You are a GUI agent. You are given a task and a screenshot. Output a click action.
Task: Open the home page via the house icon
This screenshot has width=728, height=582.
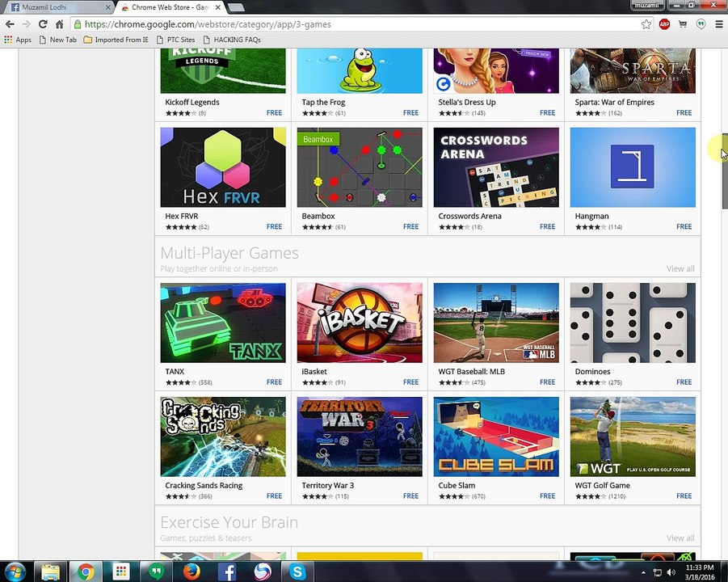pyautogui.click(x=60, y=24)
